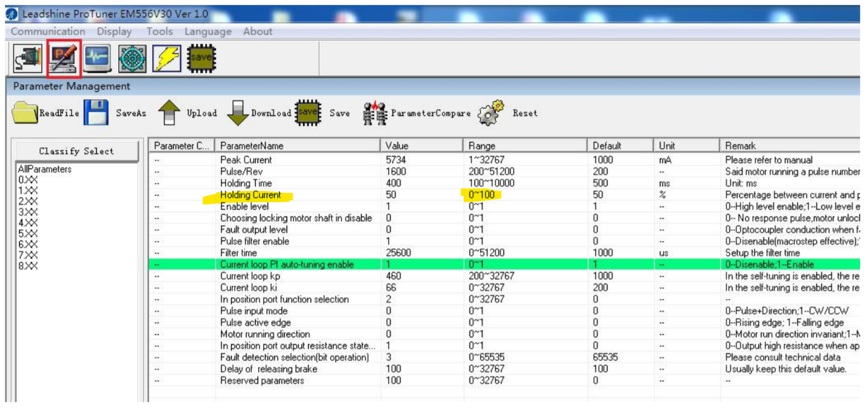Select the 3.XX category
The image size is (868, 419).
click(x=28, y=212)
